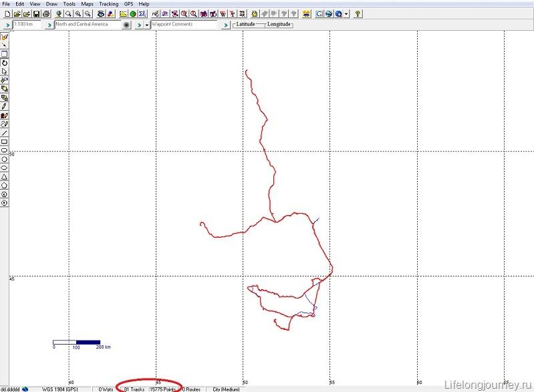The image size is (534, 392).
Task: Toggle the rectangle shape draw tool
Action: point(4,142)
